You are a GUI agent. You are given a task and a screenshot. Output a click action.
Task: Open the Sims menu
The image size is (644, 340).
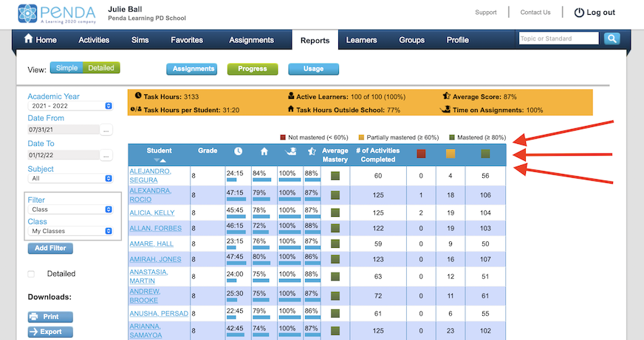[140, 40]
